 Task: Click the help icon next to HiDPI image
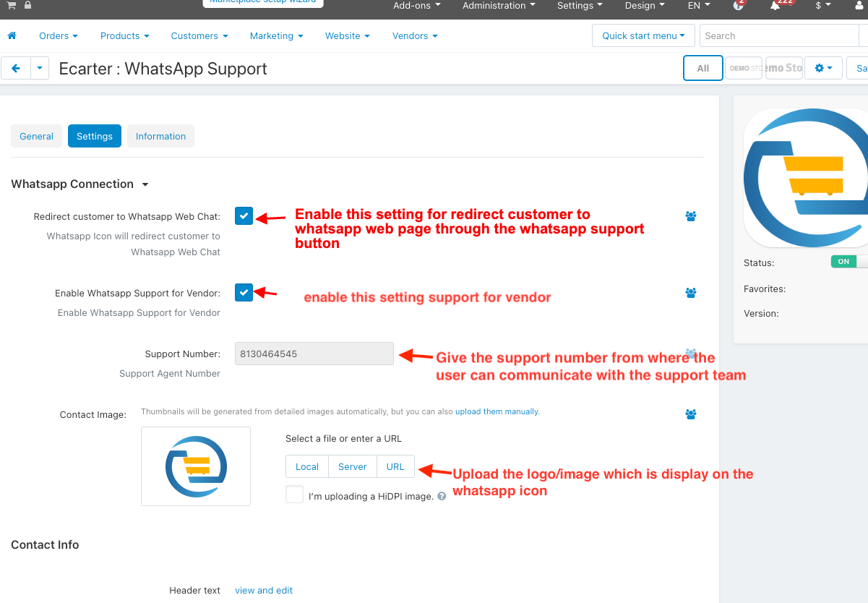(x=442, y=497)
